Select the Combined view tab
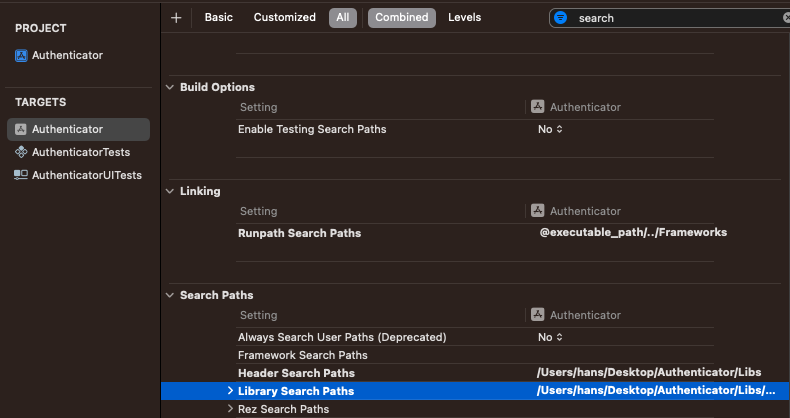This screenshot has height=418, width=790. pyautogui.click(x=401, y=18)
